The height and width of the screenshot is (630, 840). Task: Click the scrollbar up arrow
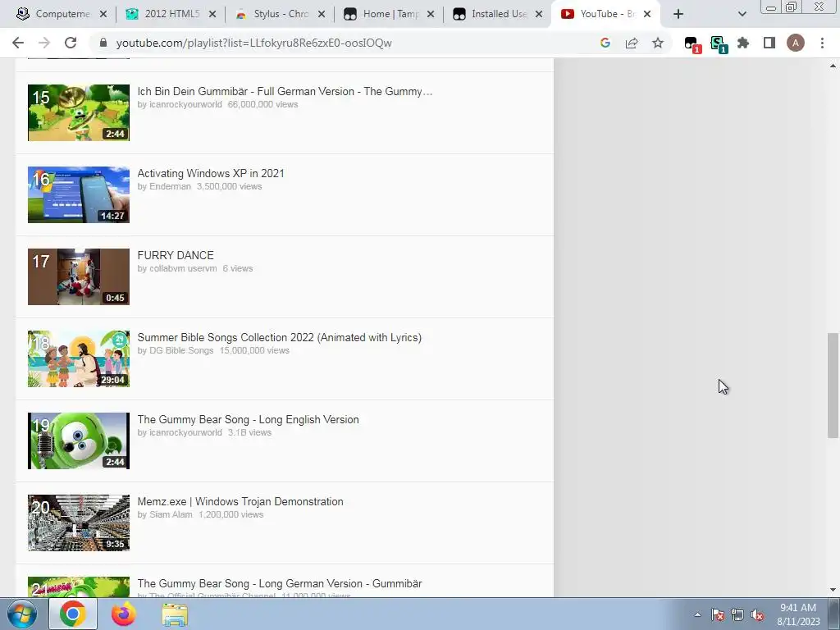tap(833, 66)
